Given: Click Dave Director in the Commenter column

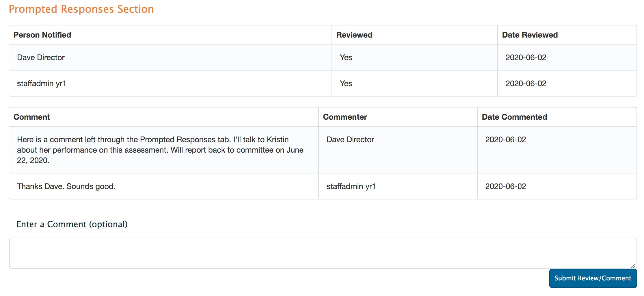Looking at the screenshot, I should pyautogui.click(x=350, y=140).
